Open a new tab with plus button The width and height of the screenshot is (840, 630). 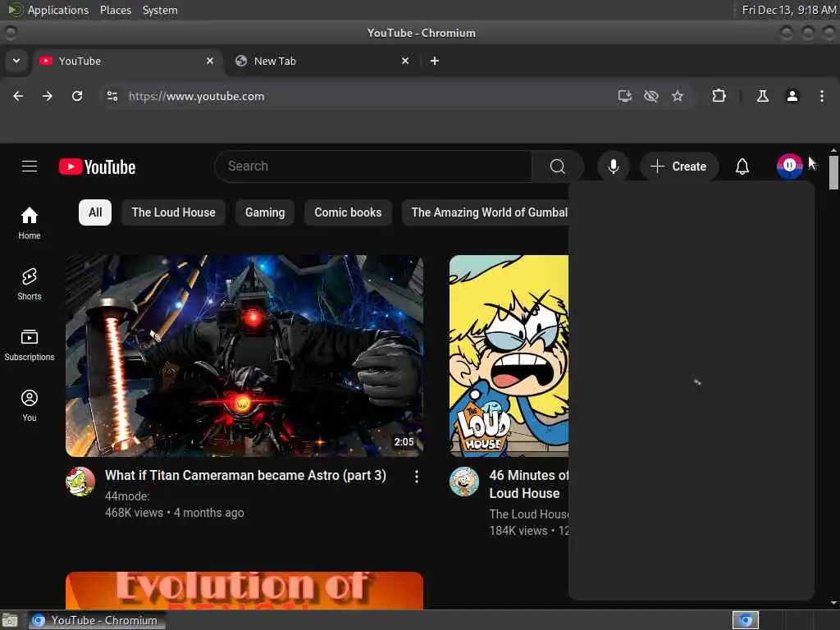435,61
